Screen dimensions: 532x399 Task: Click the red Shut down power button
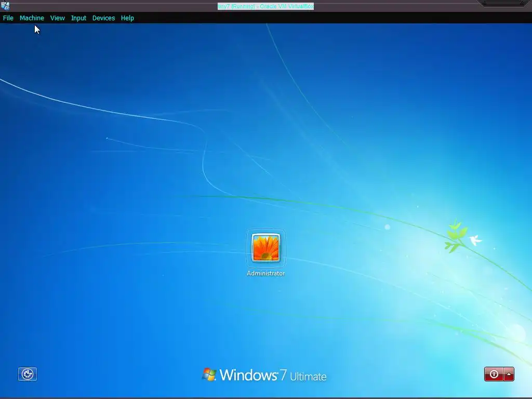point(494,374)
